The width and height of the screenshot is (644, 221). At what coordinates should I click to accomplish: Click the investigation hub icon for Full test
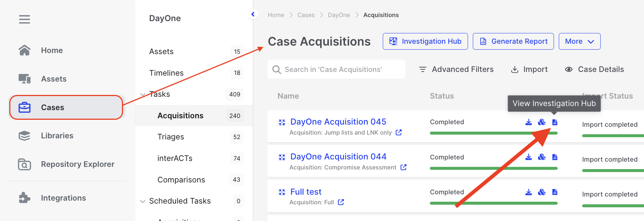(x=555, y=192)
